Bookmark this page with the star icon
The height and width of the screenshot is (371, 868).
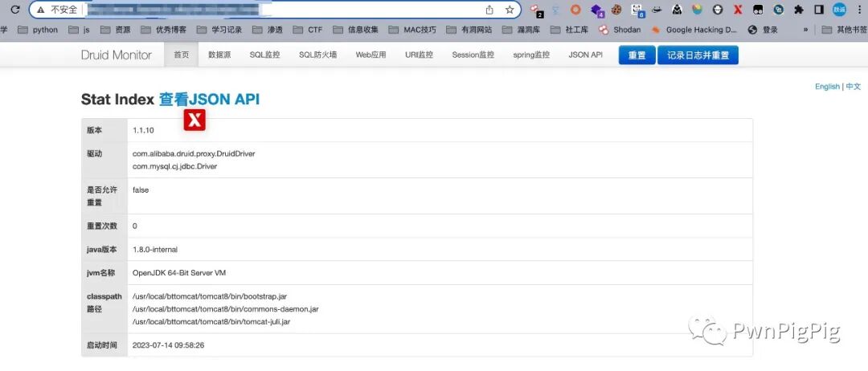510,10
